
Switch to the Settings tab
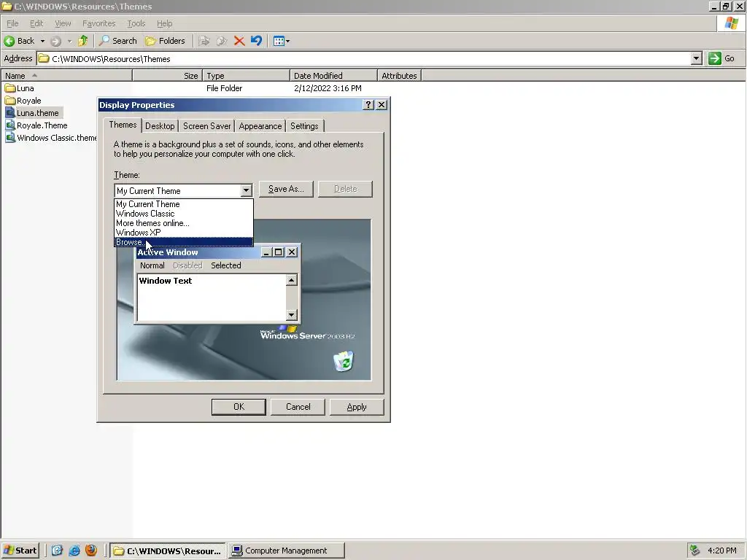pos(304,126)
